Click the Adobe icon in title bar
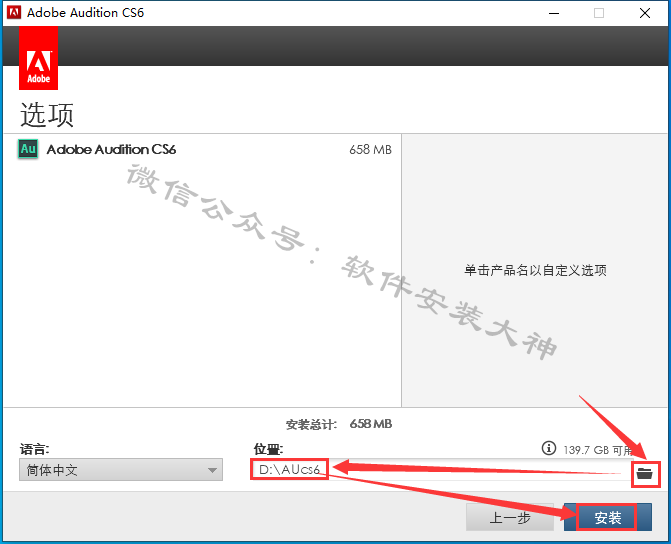671x544 pixels. pyautogui.click(x=14, y=12)
